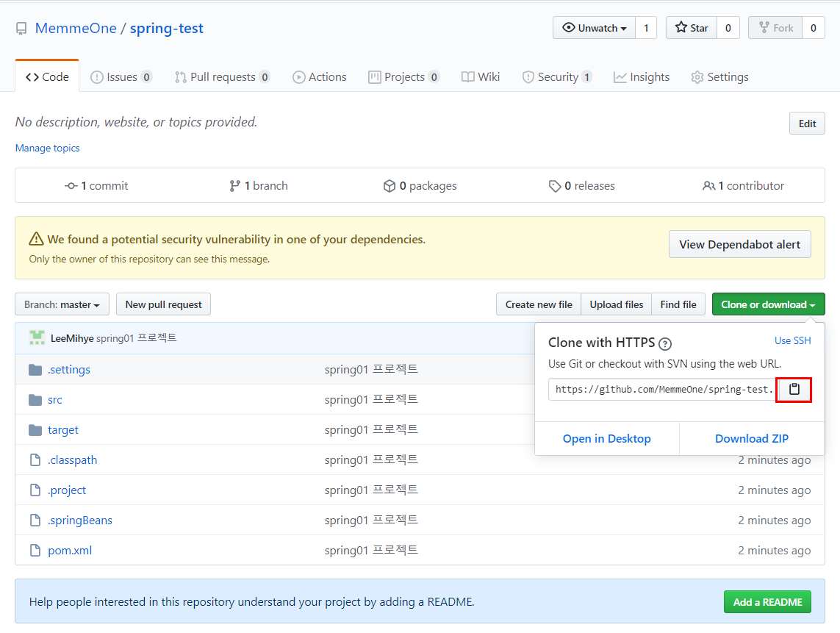Click Find file button

[678, 304]
